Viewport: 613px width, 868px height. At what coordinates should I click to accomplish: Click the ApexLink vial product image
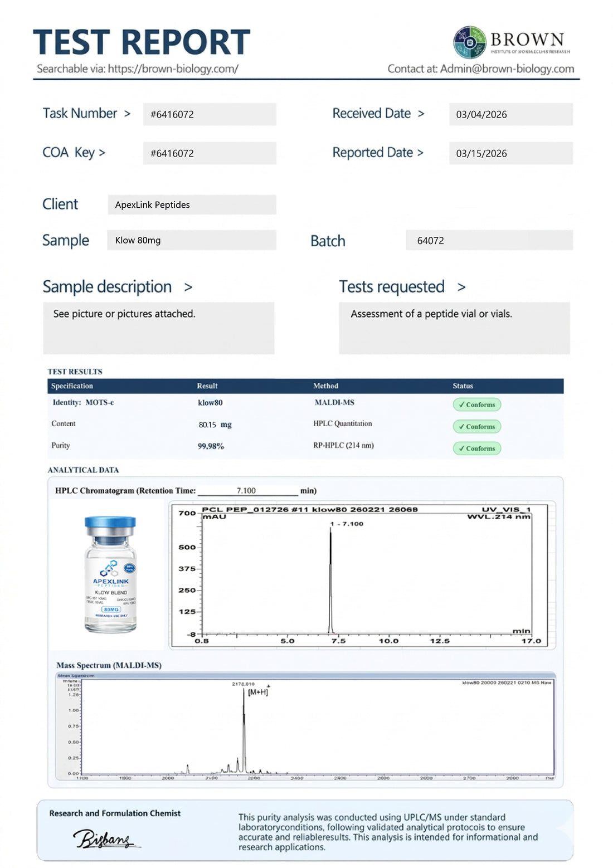tap(110, 574)
